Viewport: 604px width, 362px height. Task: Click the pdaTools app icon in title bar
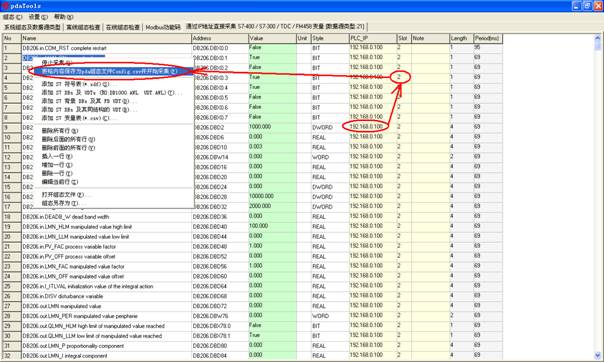[5, 6]
